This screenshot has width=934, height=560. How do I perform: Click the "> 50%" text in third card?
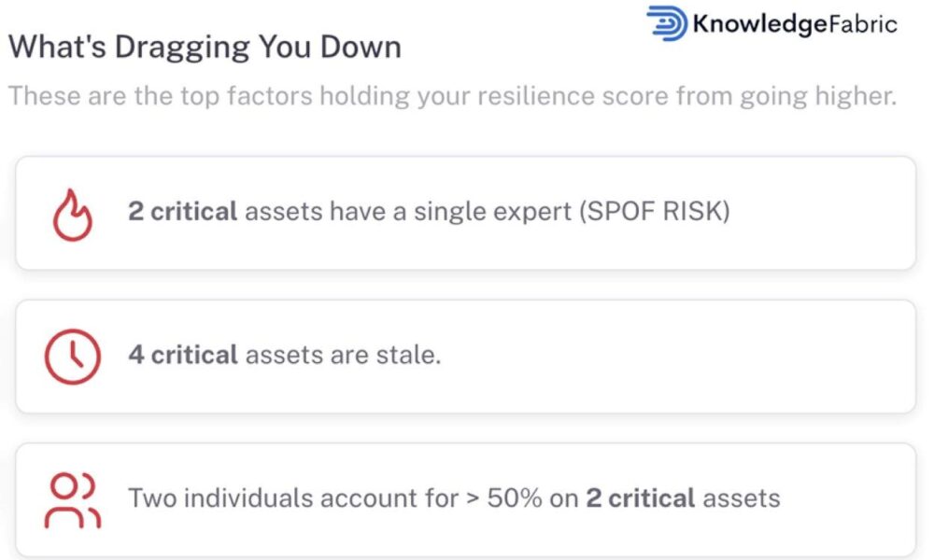pos(504,498)
